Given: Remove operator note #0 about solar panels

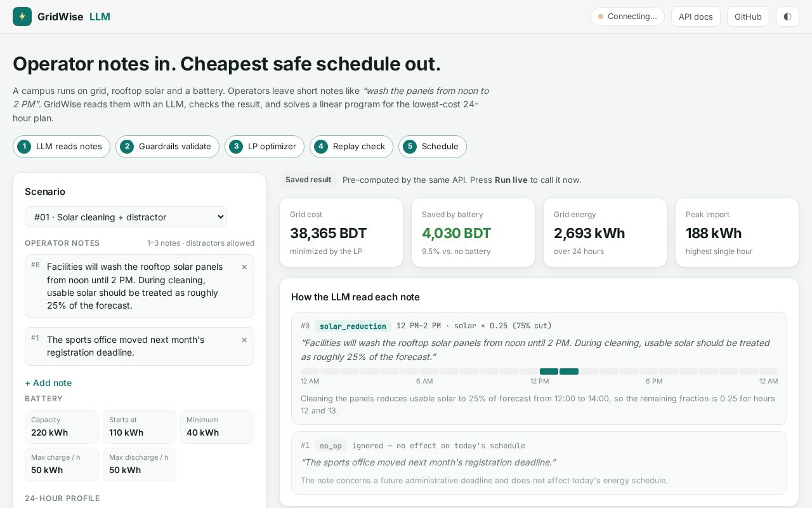Looking at the screenshot, I should pyautogui.click(x=244, y=267).
